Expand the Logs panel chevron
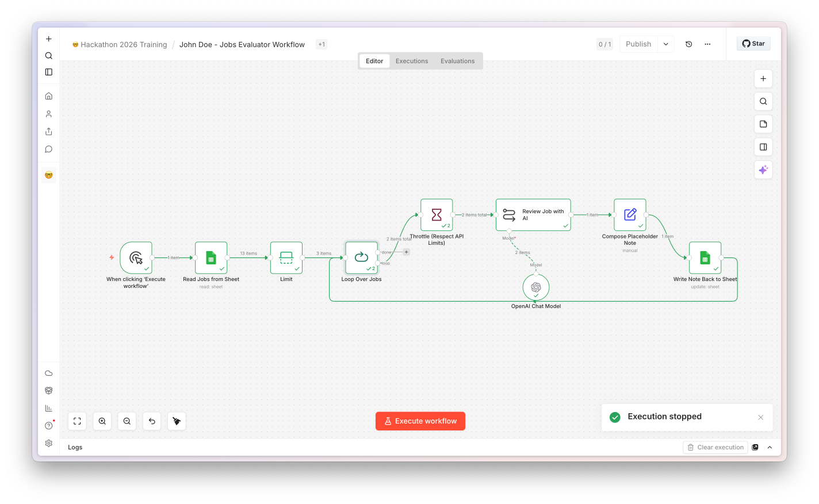819x504 pixels. coord(770,447)
